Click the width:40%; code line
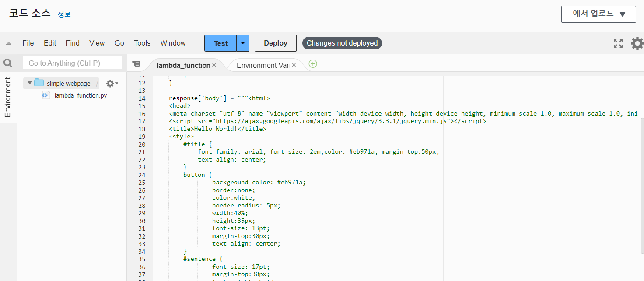Viewport: 644px width, 281px height. [x=230, y=213]
